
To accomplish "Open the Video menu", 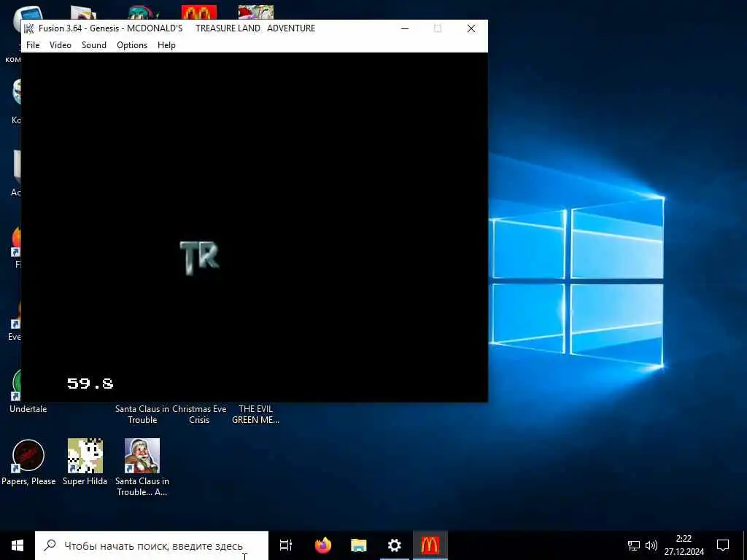I will [x=61, y=45].
